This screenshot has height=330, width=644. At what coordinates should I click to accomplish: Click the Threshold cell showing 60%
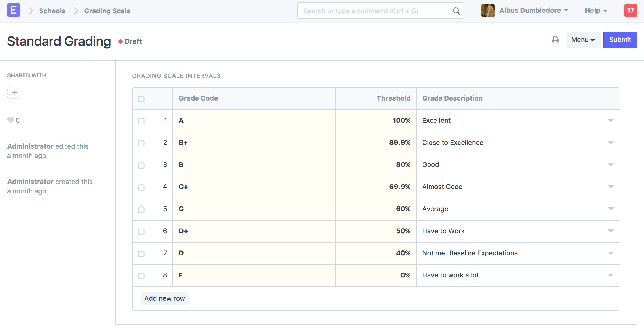[x=376, y=209]
